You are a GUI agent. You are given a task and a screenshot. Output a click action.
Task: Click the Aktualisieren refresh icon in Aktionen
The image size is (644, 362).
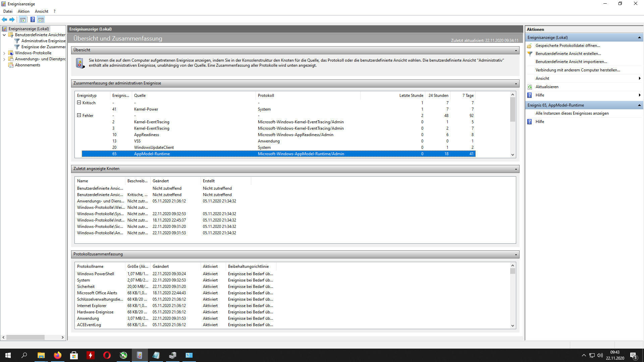tap(530, 87)
